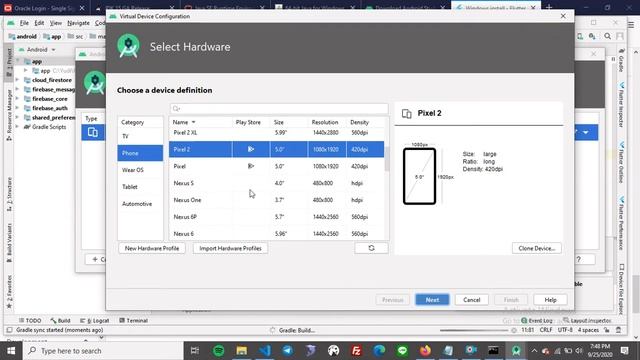
Task: Expand Gradle Scripts node
Action: [18, 127]
